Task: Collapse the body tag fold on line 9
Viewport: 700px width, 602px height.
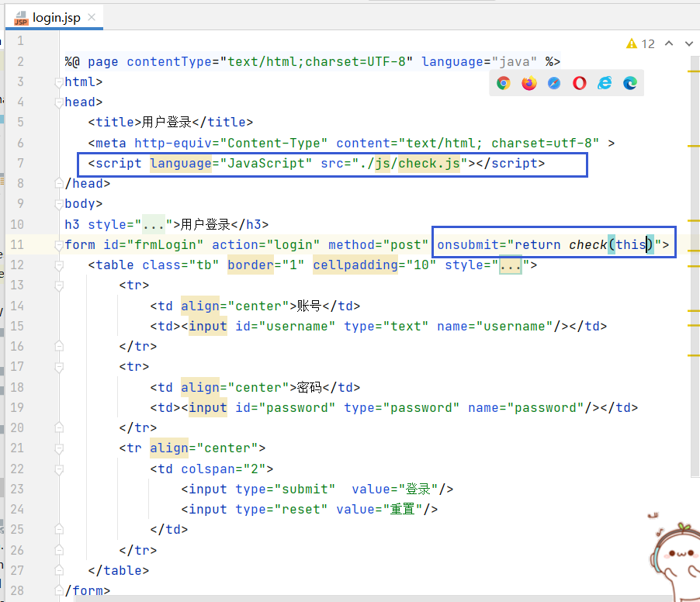Action: (58, 204)
